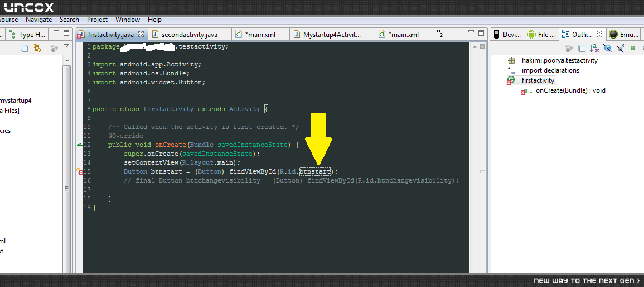Select import declarations in Outline
The image size is (644, 287).
pos(550,70)
